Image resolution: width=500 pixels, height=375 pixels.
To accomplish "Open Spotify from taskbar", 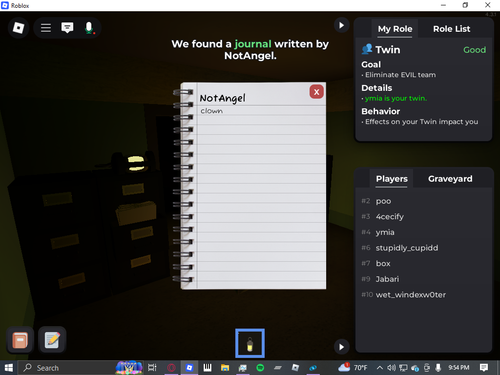I will 260,368.
